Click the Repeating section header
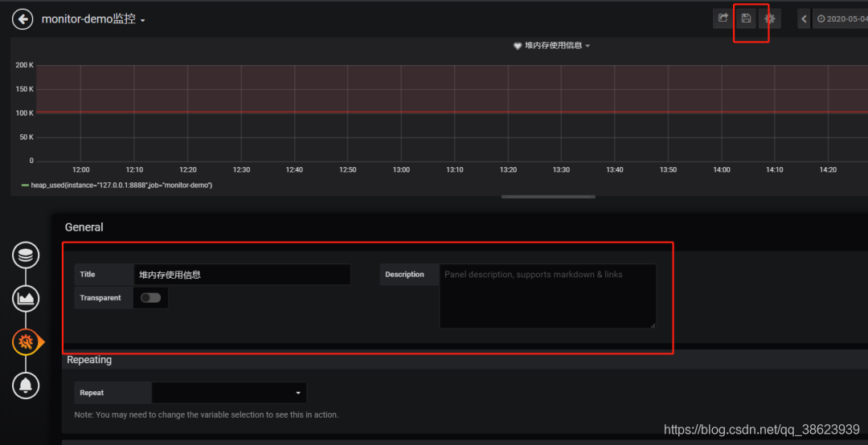Viewport: 868px width, 445px height. pyautogui.click(x=89, y=360)
